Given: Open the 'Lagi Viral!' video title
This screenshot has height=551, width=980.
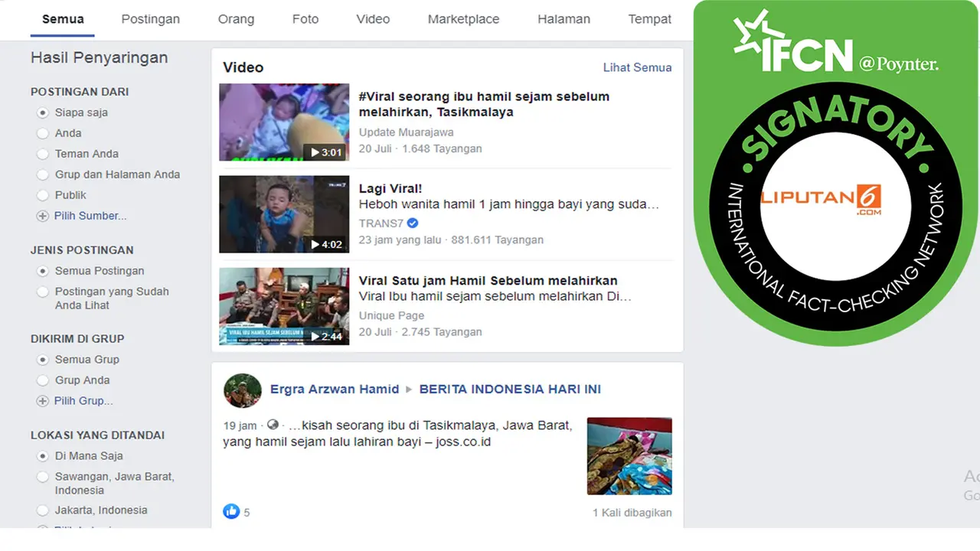Looking at the screenshot, I should click(390, 188).
